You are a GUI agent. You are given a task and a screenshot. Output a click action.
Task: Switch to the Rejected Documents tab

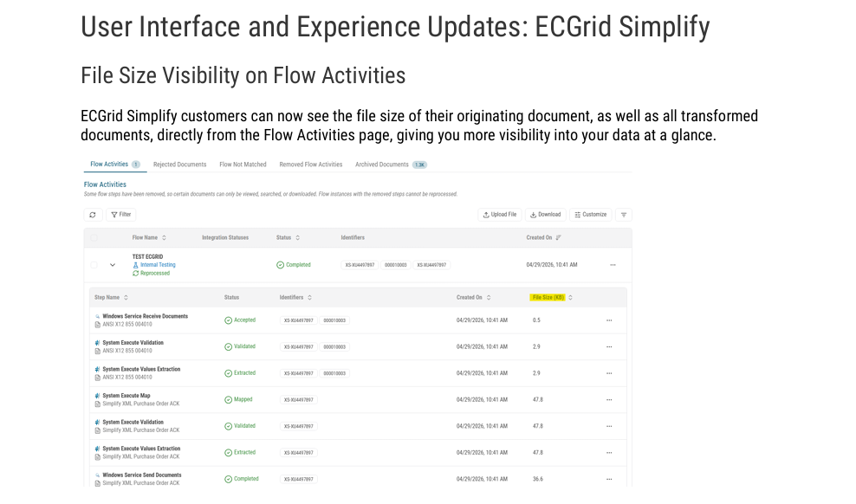pyautogui.click(x=179, y=165)
